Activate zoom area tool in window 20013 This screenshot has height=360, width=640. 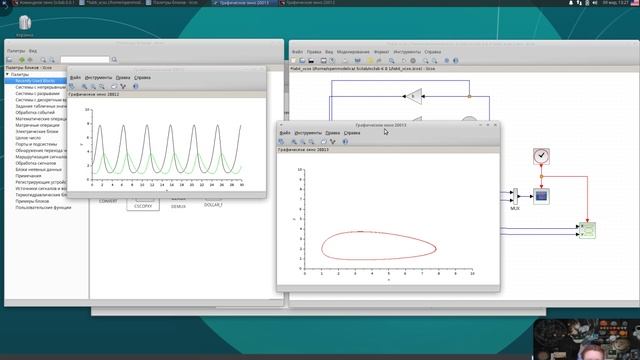click(x=294, y=142)
